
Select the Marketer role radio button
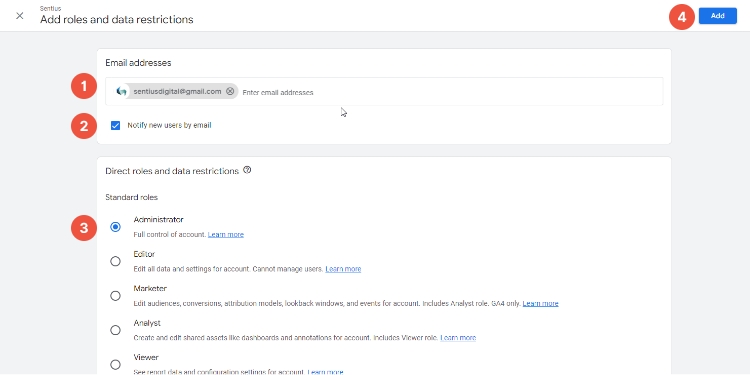(x=115, y=296)
